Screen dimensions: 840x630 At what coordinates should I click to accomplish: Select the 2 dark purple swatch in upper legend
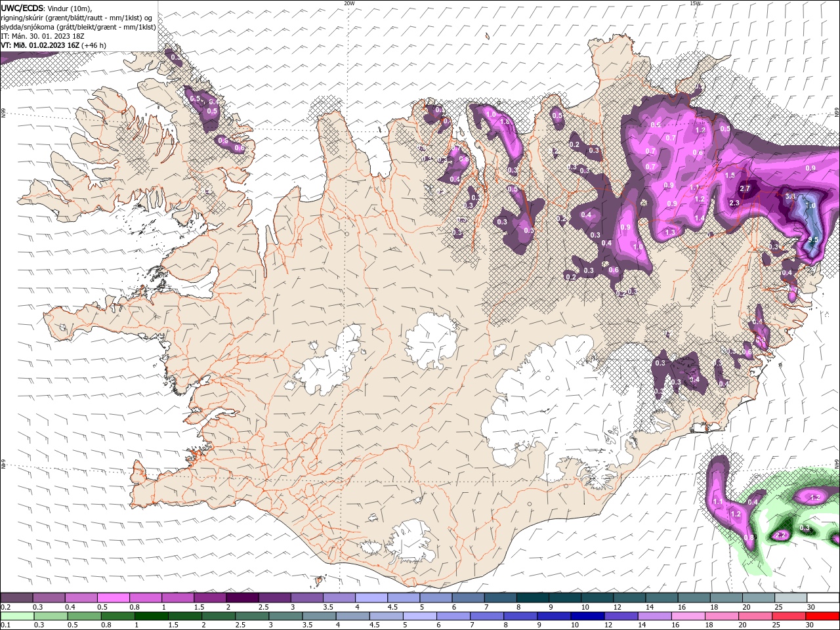click(x=242, y=598)
